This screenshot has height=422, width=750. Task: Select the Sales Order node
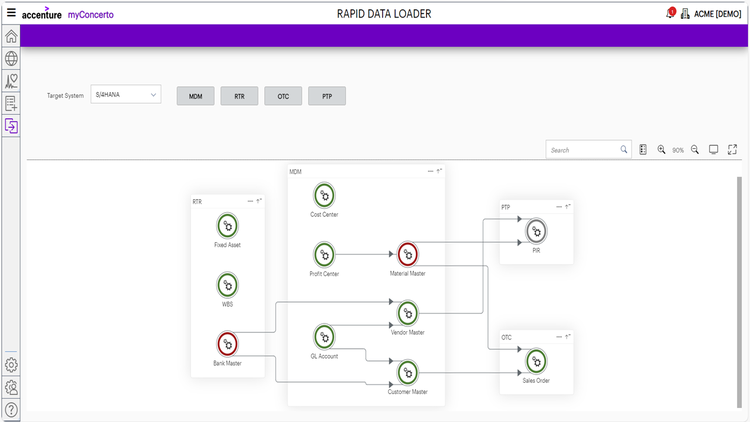[x=536, y=361]
